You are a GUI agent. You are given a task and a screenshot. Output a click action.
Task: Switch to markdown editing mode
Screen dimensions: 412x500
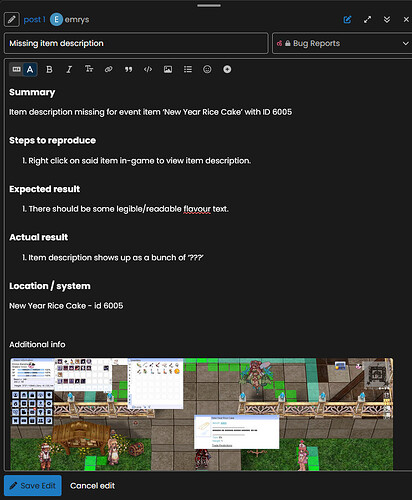(x=16, y=69)
